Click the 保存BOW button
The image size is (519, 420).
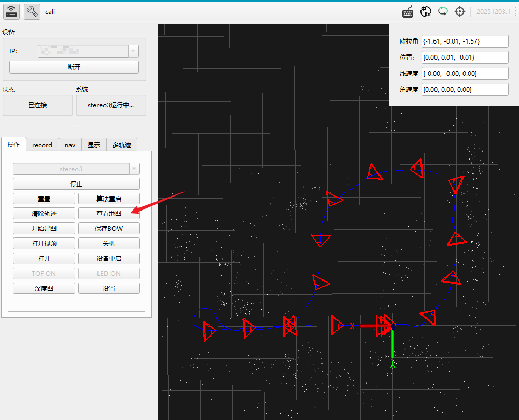[x=109, y=229]
